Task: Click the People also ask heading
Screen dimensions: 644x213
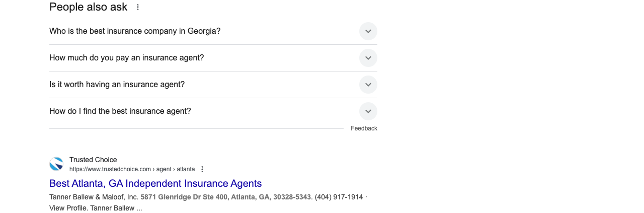Action: click(89, 7)
